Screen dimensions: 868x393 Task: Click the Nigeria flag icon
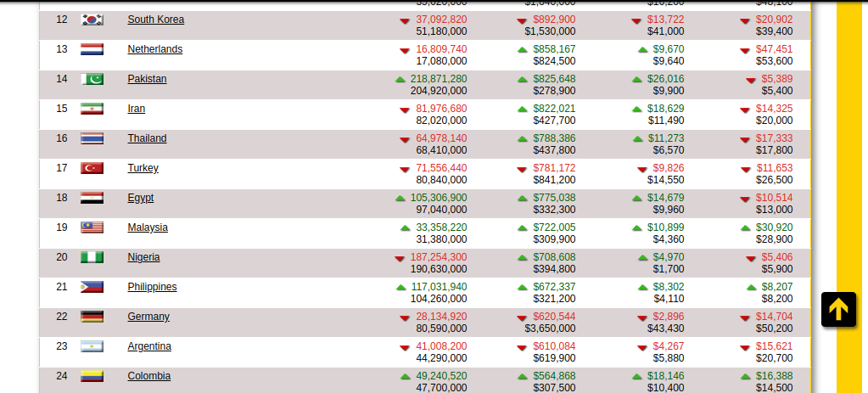pyautogui.click(x=92, y=257)
